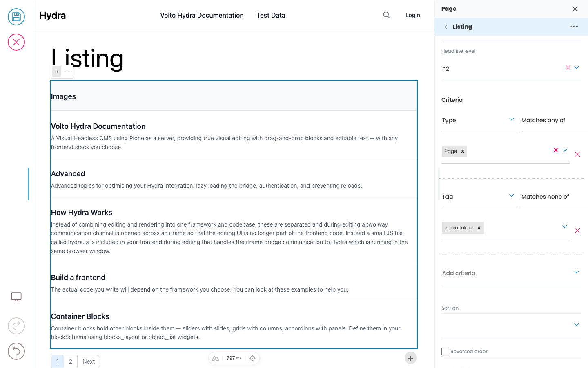
Task: Open the How Hydra Works listing item
Action: click(82, 213)
